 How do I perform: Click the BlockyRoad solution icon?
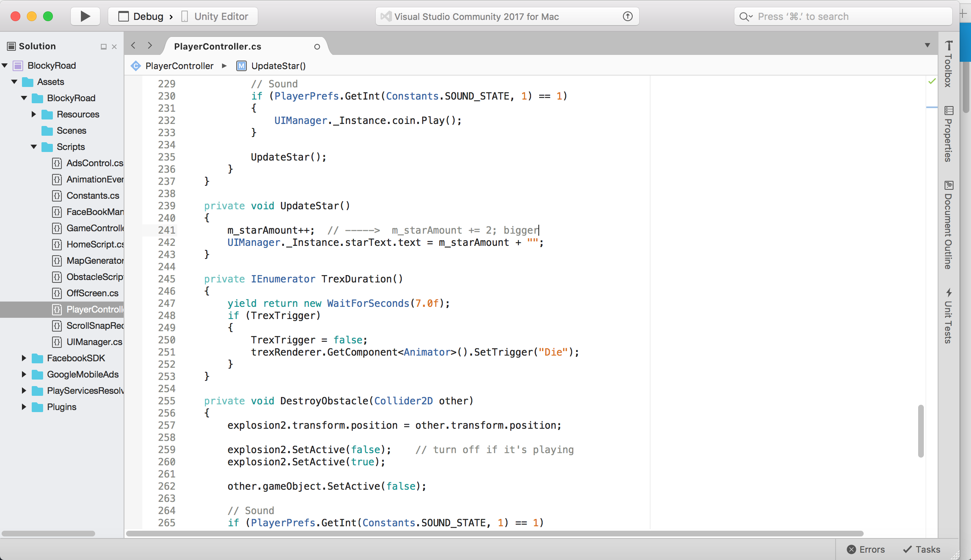[18, 65]
